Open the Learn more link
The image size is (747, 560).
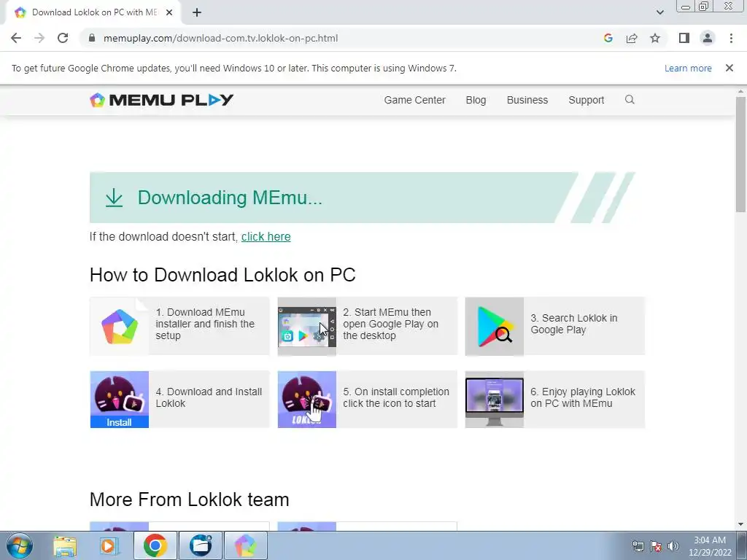point(688,68)
